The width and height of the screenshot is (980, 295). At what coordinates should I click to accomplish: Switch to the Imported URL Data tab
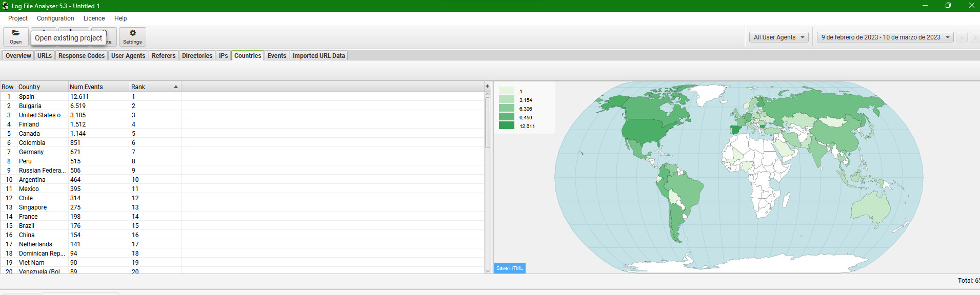(319, 56)
